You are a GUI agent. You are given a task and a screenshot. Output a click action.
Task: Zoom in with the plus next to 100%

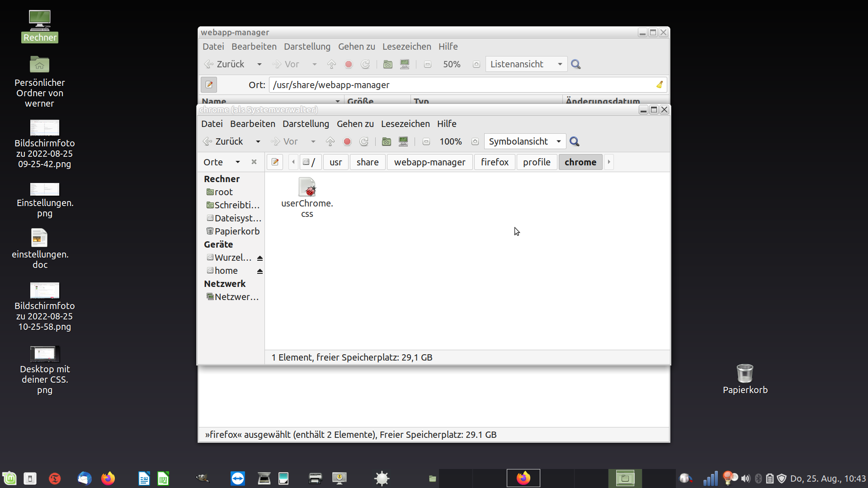(475, 141)
